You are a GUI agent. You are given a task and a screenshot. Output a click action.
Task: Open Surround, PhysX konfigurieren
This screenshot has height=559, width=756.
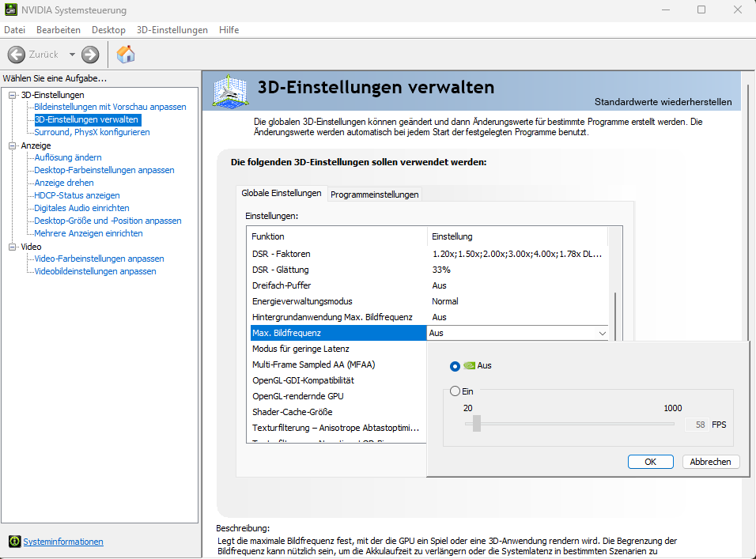click(x=92, y=132)
